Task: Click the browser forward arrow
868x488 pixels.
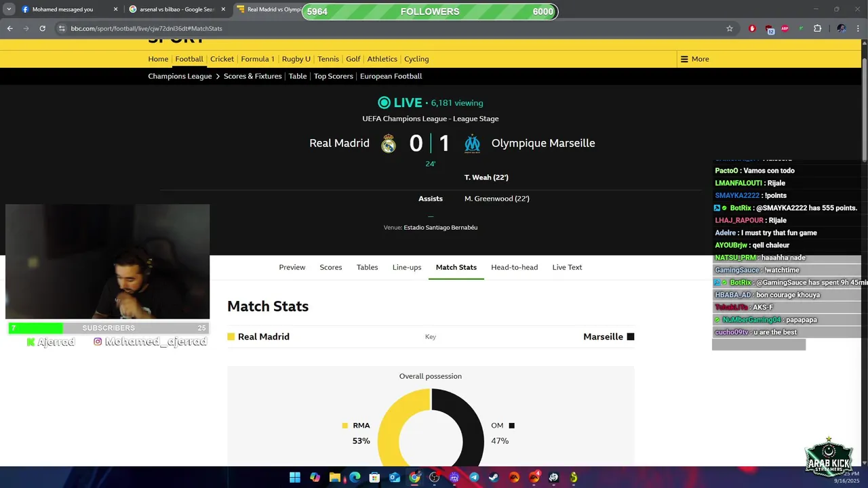Action: point(26,28)
